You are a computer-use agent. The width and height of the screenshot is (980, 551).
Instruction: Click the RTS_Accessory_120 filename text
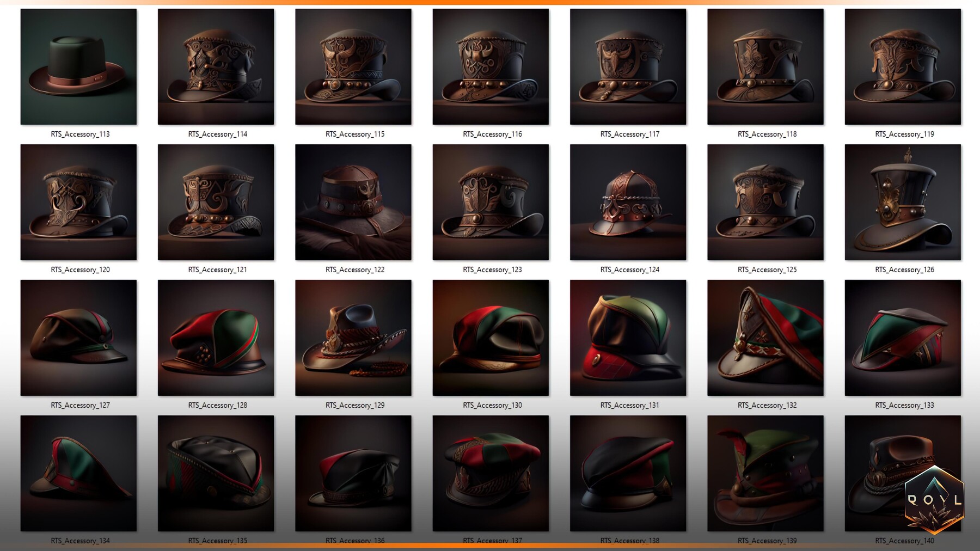coord(80,269)
